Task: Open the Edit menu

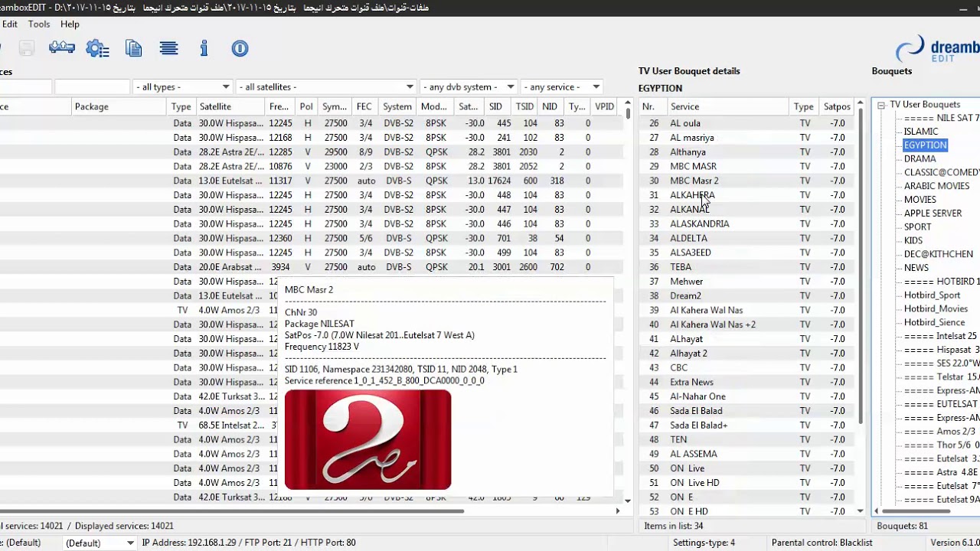Action: tap(10, 24)
